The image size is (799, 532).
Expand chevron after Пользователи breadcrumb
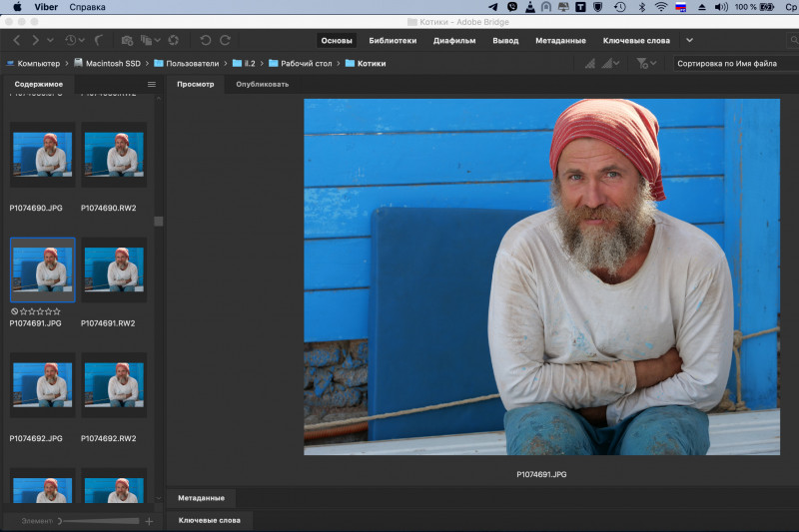point(226,64)
